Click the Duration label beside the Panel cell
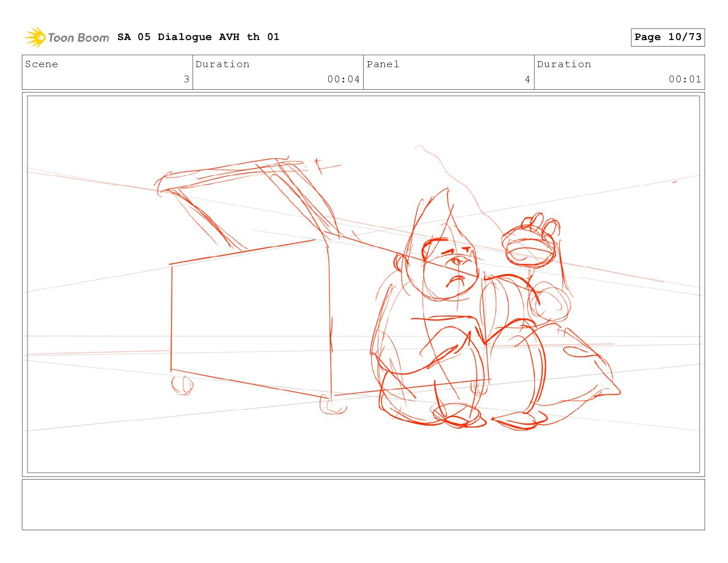Screen dimensions: 728x563 (x=564, y=64)
